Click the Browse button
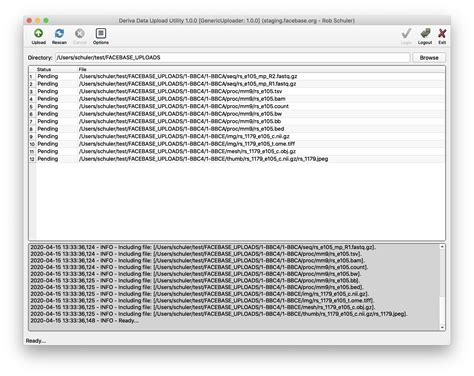The height and width of the screenshot is (376, 474). coord(429,58)
